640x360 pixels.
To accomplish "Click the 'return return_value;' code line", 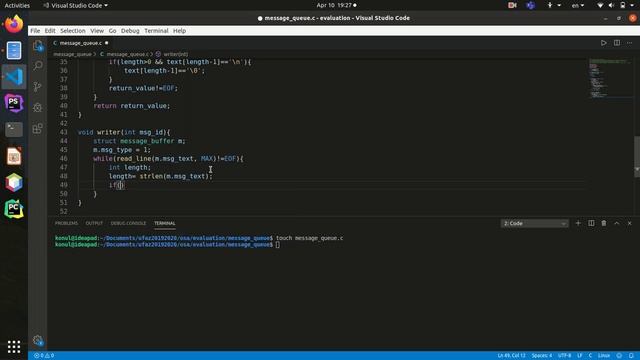I will point(131,106).
